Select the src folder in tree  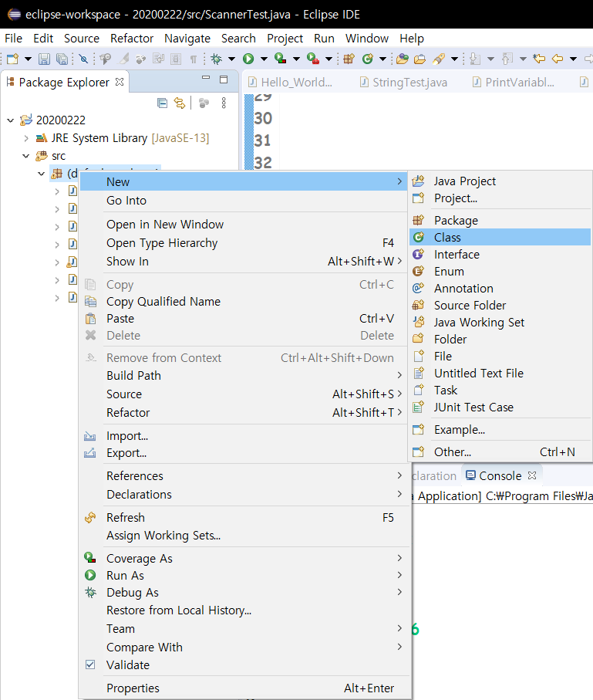(x=59, y=156)
